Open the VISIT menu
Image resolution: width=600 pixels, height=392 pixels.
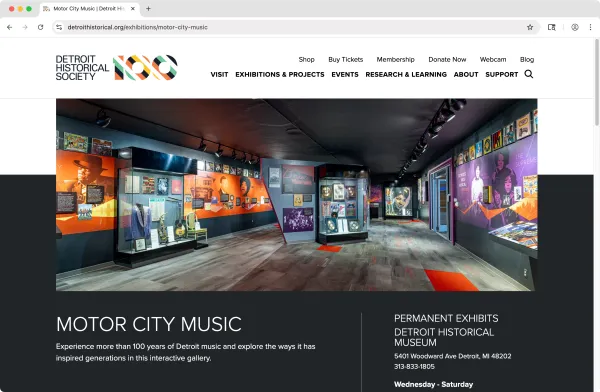coord(219,74)
